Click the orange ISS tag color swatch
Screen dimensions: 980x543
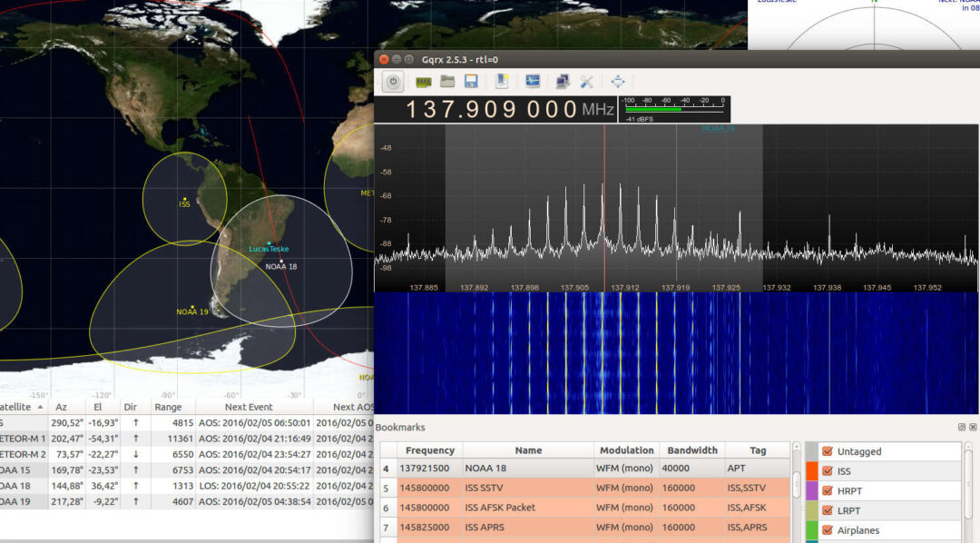click(811, 471)
